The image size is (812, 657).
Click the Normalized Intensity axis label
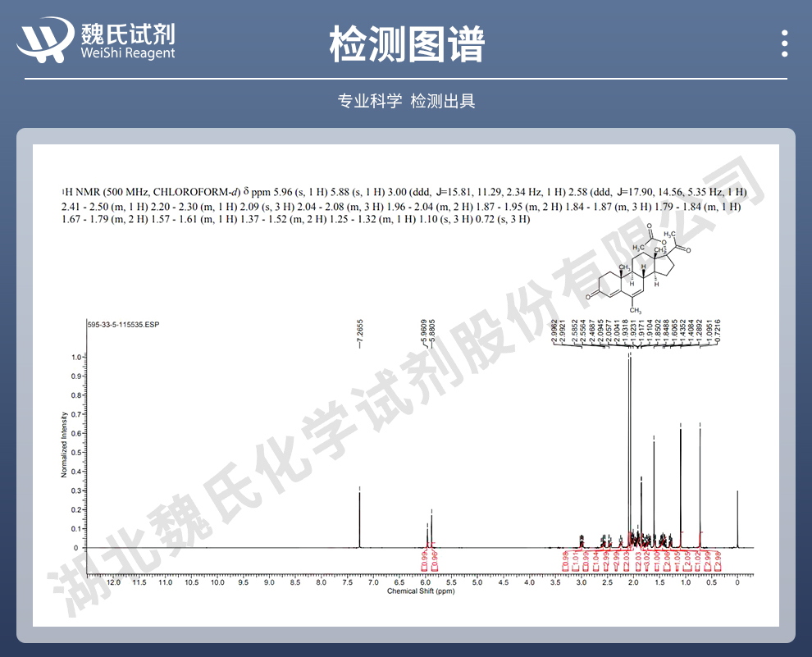(x=64, y=444)
